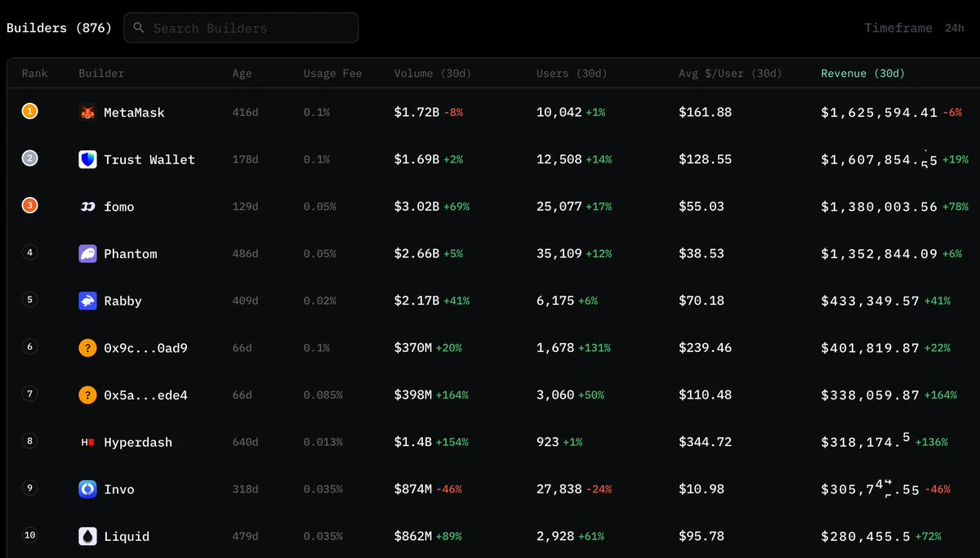Click the Builders (876) heading
Image resolution: width=980 pixels, height=558 pixels.
coord(59,28)
